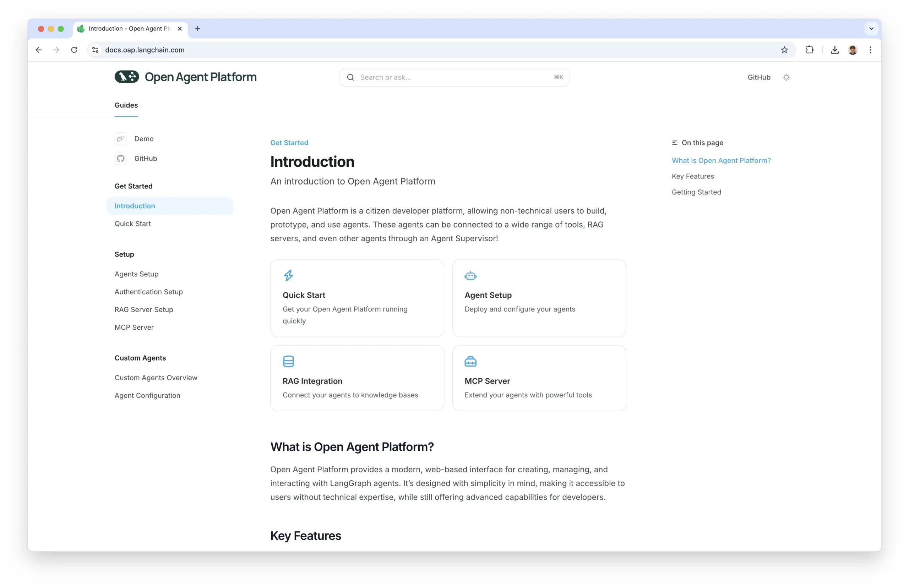Toggle the light/dark theme sun icon
The width and height of the screenshot is (909, 588).
coord(786,77)
